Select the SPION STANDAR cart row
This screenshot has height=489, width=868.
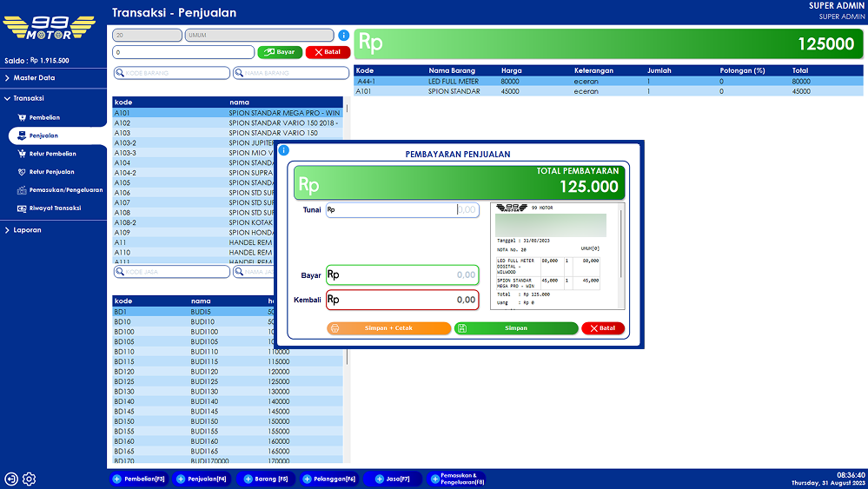tap(608, 91)
